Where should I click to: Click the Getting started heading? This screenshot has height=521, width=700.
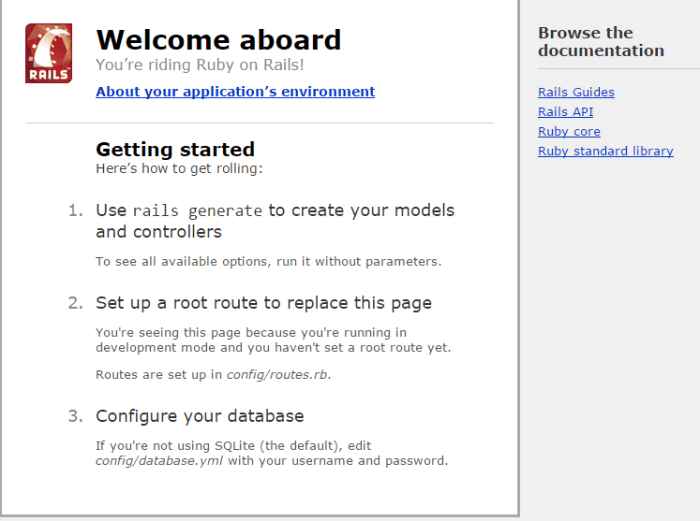tap(175, 150)
